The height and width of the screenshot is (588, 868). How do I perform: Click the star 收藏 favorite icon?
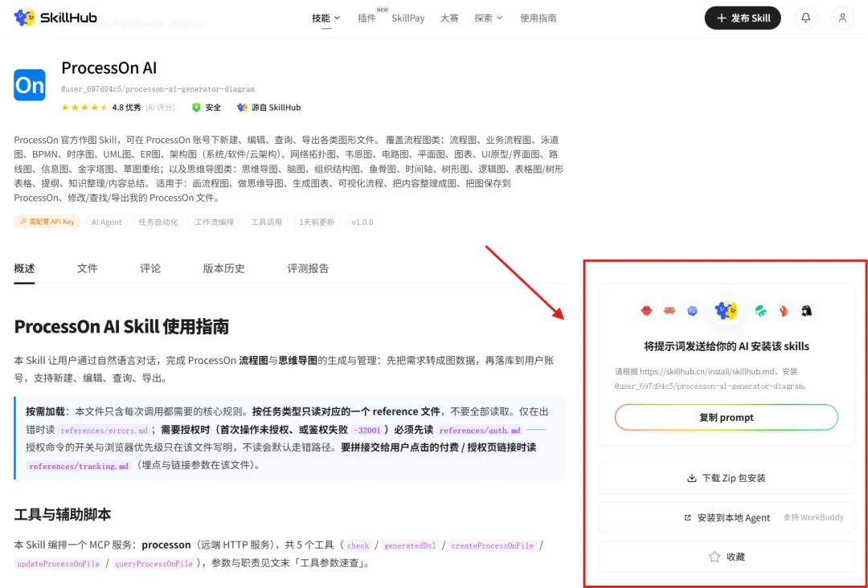(x=714, y=557)
